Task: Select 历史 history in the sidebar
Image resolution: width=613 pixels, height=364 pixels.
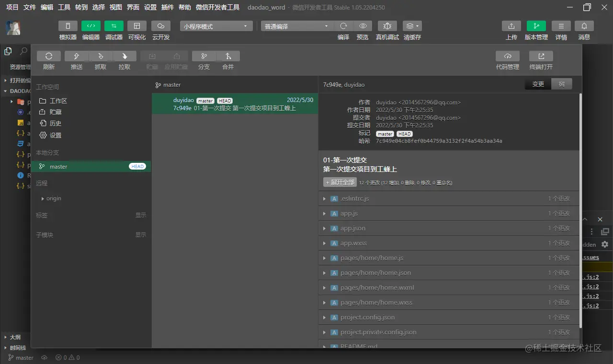Action: (91, 123)
